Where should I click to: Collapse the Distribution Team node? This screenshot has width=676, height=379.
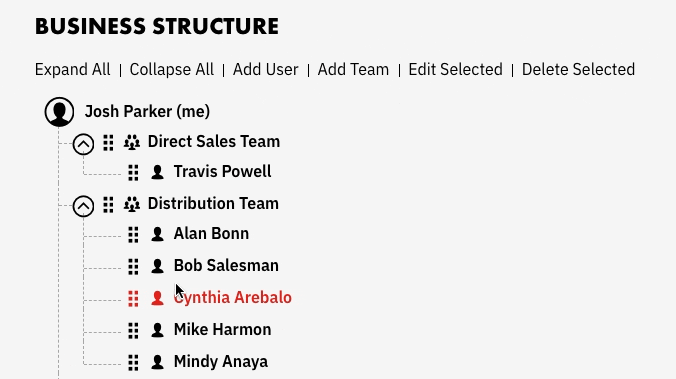click(x=83, y=206)
